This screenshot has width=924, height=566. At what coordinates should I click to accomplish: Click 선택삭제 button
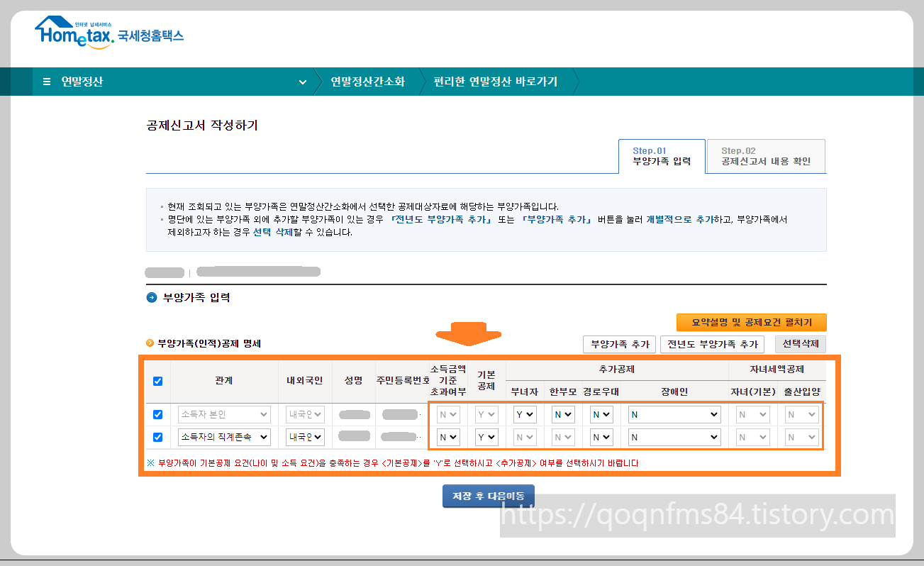[800, 345]
